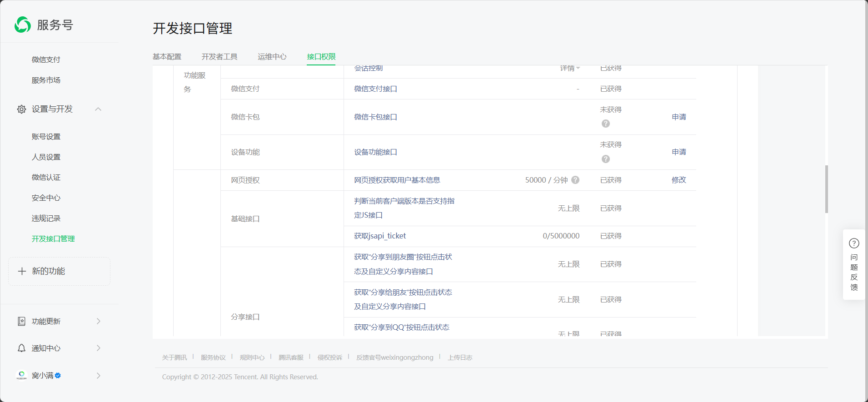Open 微信认证 in sidebar

[x=46, y=178]
